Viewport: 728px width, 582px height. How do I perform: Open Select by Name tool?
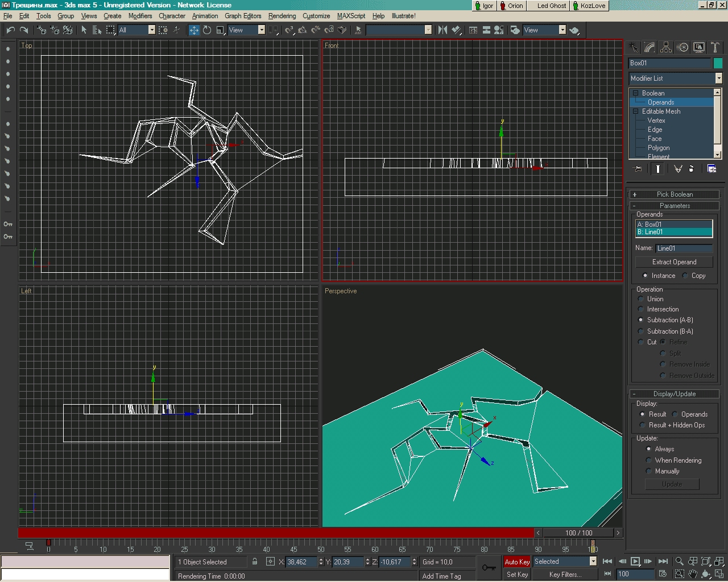(x=97, y=30)
